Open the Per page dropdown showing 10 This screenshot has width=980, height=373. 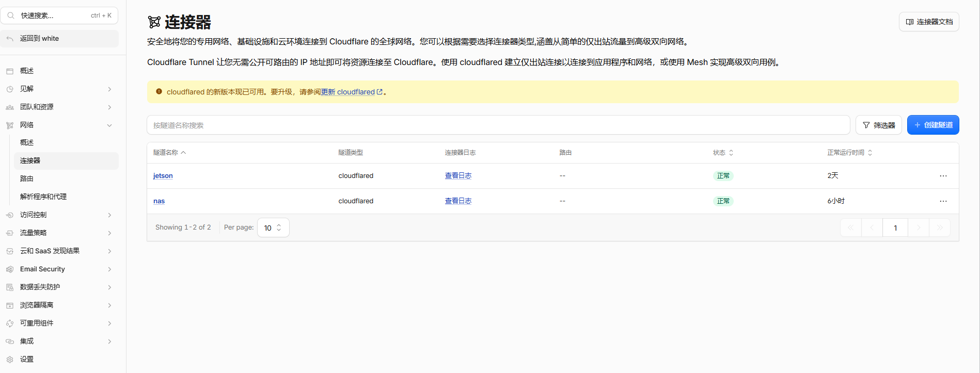click(x=273, y=228)
